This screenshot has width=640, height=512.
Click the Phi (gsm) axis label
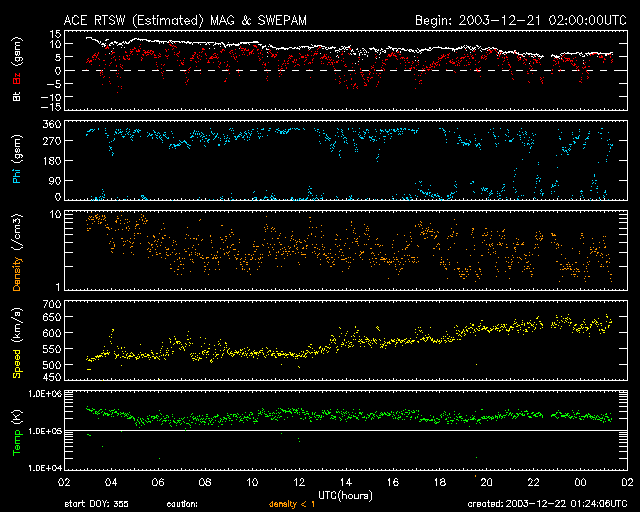coord(16,160)
